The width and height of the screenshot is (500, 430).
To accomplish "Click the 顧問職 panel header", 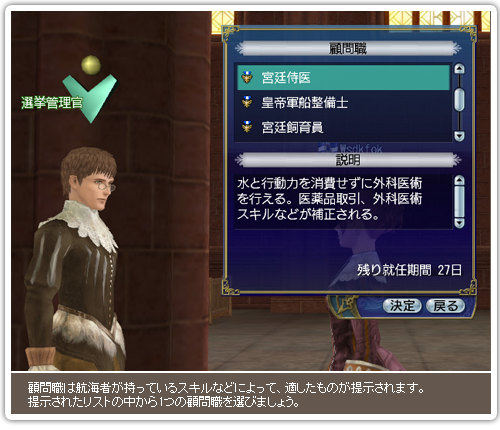I will (348, 49).
